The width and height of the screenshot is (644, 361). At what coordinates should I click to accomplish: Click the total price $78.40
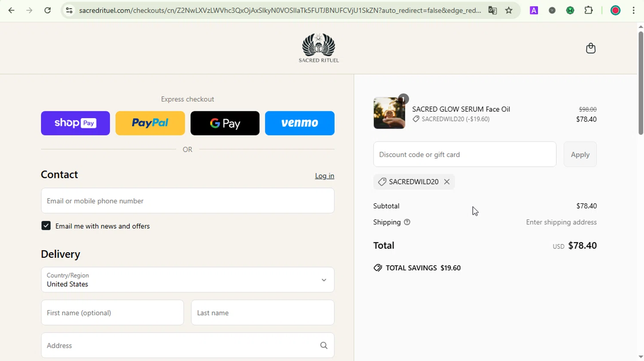pyautogui.click(x=582, y=245)
